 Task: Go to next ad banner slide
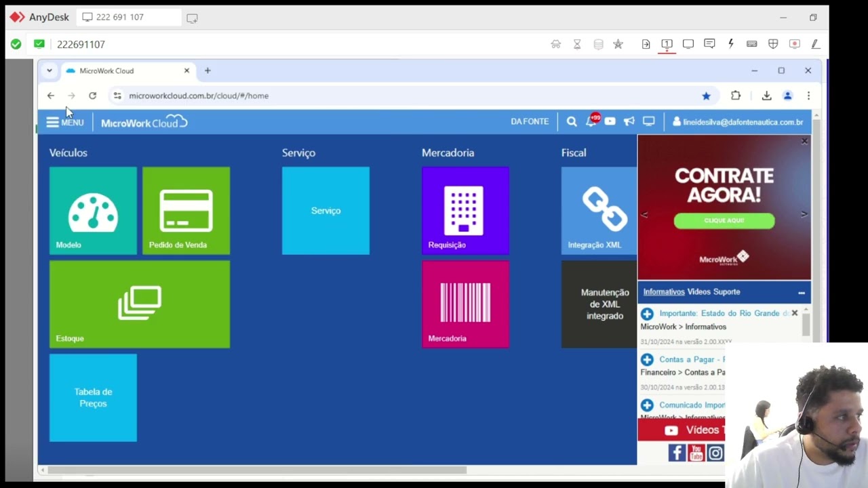pos(804,214)
